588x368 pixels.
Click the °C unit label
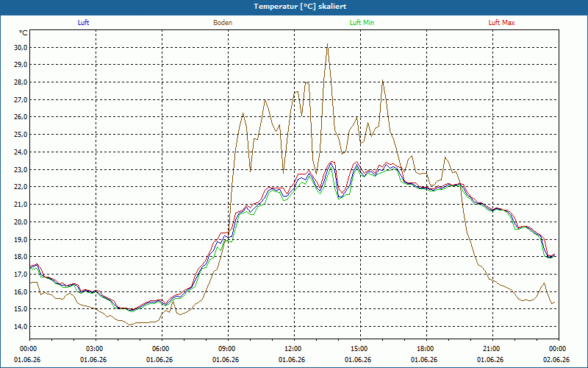point(24,33)
